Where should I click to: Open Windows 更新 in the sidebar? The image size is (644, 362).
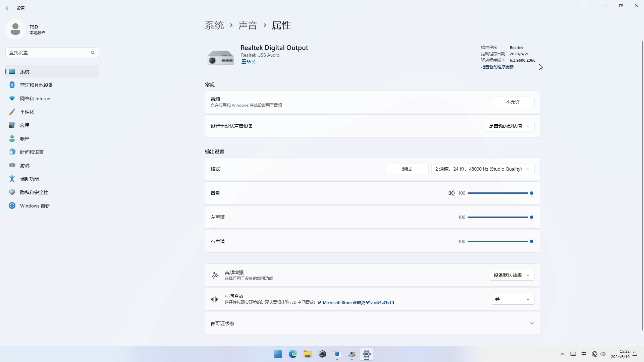[35, 206]
